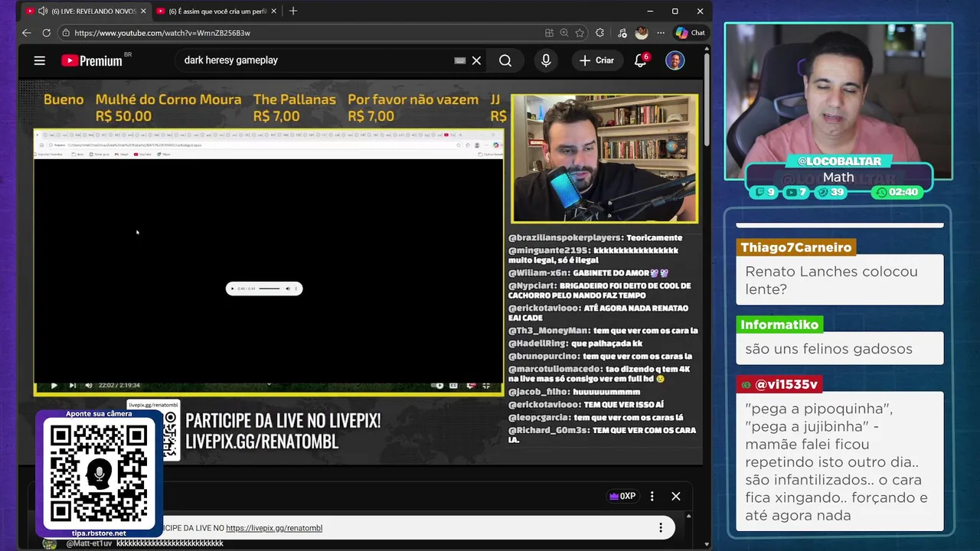
Task: Open browser settings and more menu
Action: [661, 33]
